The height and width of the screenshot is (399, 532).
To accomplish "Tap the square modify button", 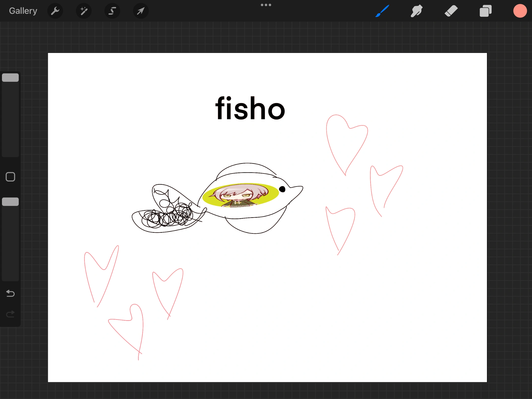I will point(10,177).
